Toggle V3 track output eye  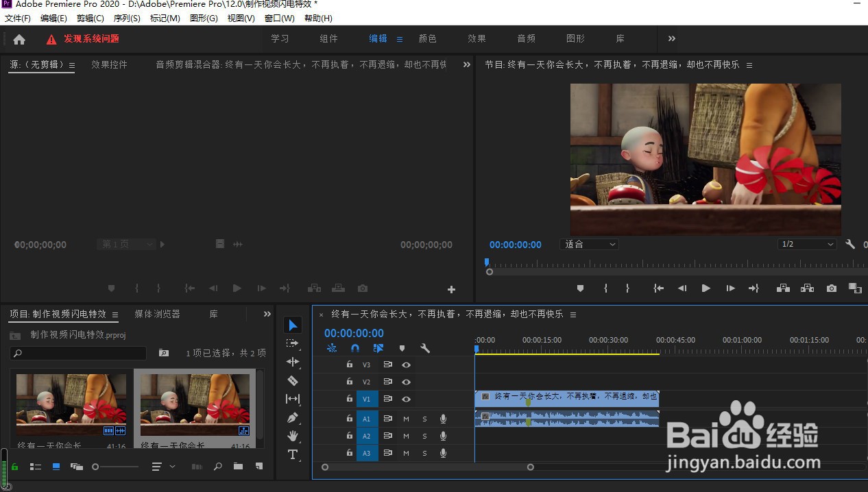(x=406, y=365)
